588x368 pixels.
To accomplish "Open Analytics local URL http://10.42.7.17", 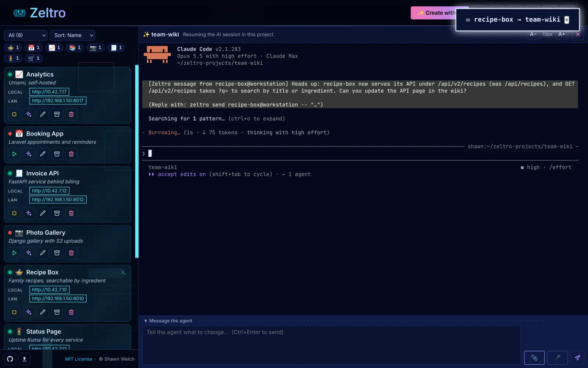I will 49,92.
